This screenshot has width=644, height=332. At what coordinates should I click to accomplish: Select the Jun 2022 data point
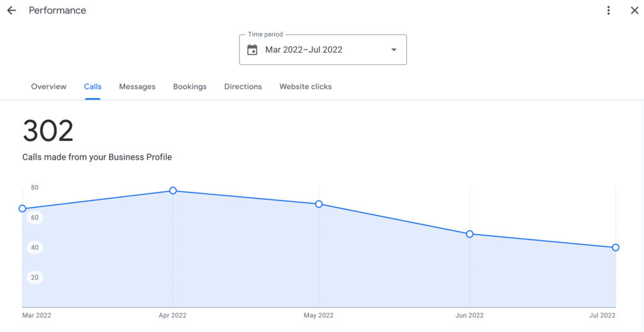(469, 234)
